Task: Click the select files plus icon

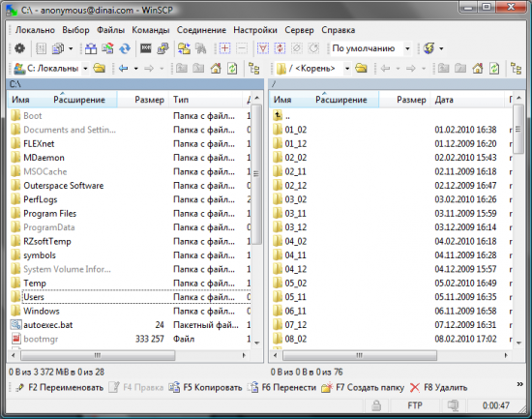Action: [224, 48]
